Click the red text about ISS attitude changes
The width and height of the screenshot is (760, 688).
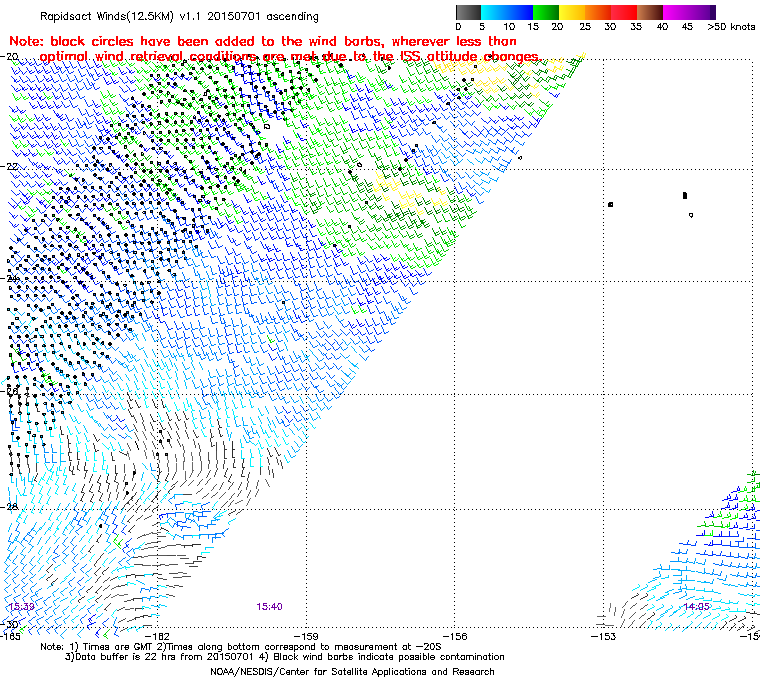[290, 57]
